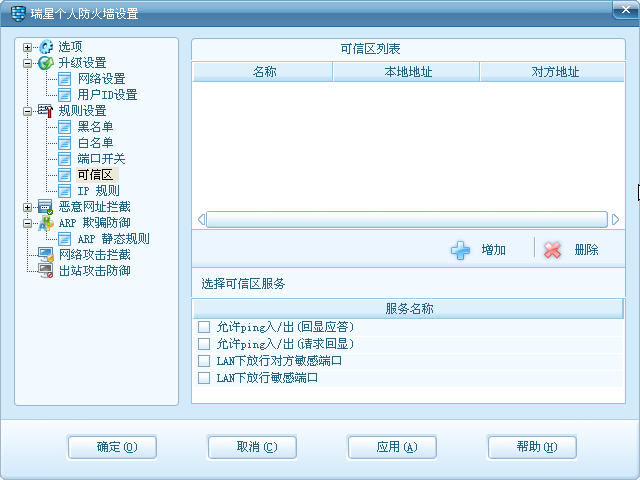This screenshot has width=640, height=480.
Task: Select ARP 静态规则 tree item
Action: coord(113,239)
